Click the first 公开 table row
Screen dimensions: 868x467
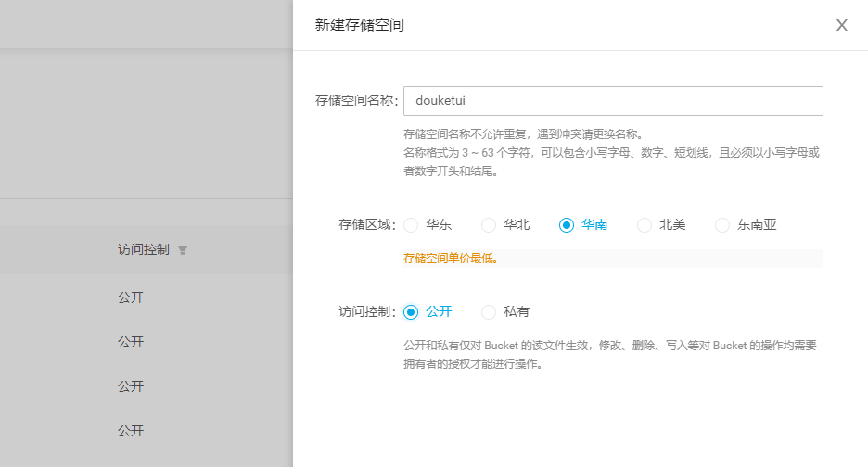pyautogui.click(x=131, y=297)
